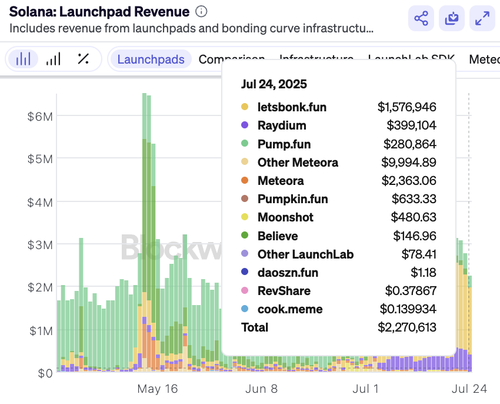This screenshot has height=404, width=500.
Task: Click Meteora value $2,363.06
Action: tap(409, 181)
